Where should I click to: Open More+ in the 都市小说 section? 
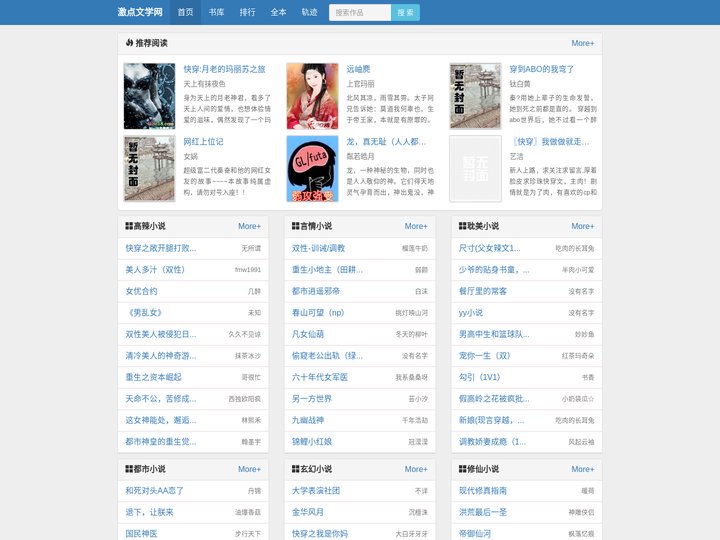coord(249,469)
